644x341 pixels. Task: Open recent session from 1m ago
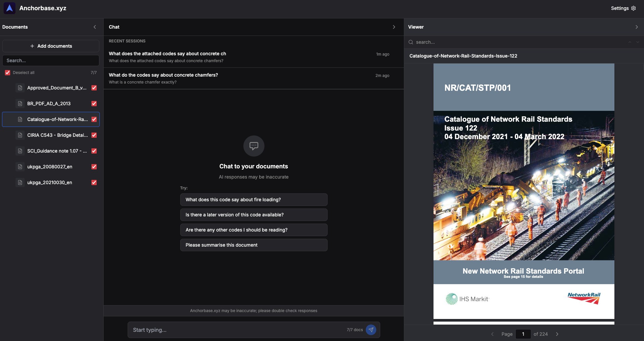(254, 57)
